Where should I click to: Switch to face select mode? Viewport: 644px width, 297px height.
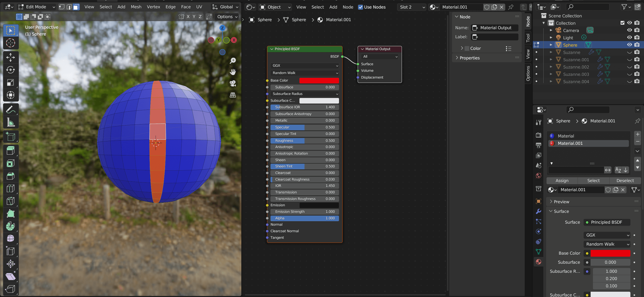point(76,7)
